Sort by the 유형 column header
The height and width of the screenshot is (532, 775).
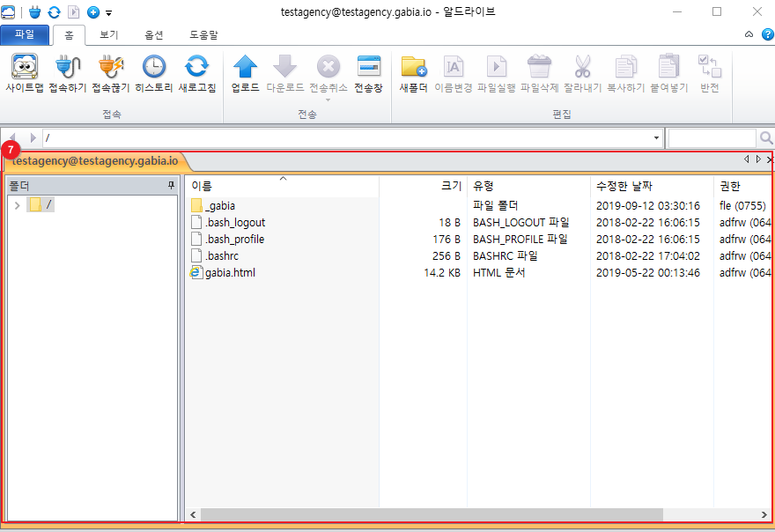pos(528,186)
